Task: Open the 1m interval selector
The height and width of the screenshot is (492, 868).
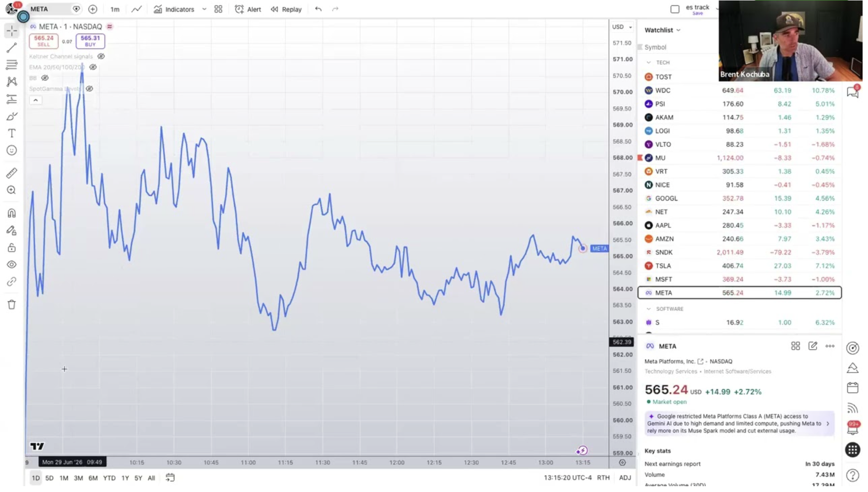Action: [x=115, y=9]
